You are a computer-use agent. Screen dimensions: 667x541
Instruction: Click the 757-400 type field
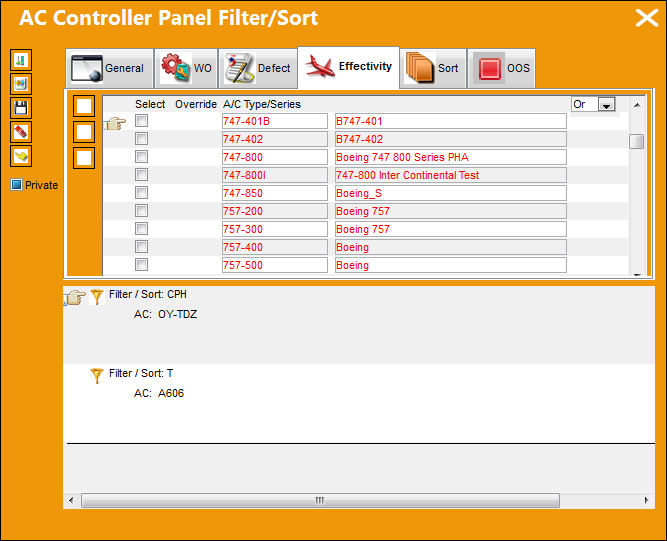point(274,247)
